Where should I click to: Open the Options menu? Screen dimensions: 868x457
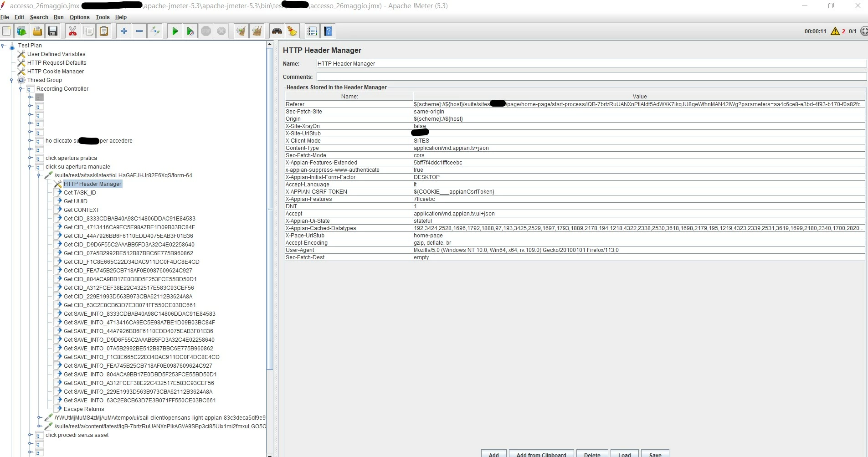point(79,17)
